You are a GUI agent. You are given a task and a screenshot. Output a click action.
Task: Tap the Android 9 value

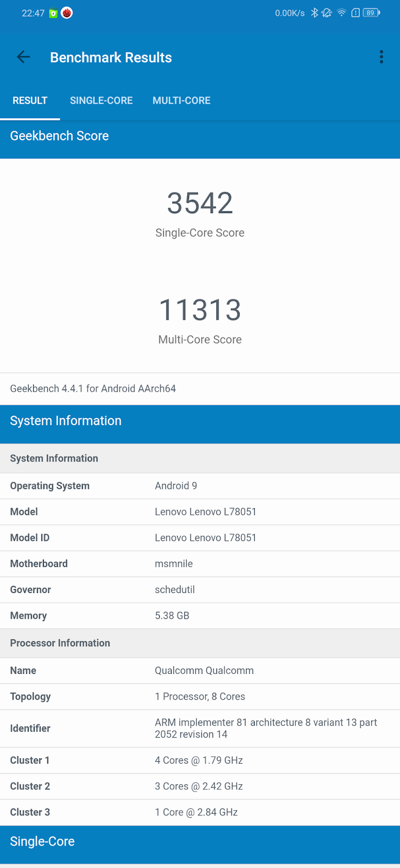click(x=176, y=486)
